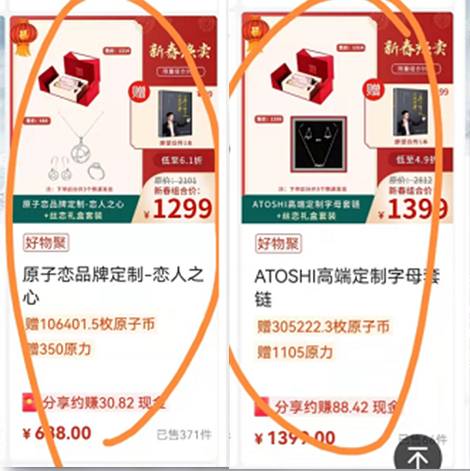Image resolution: width=470 pixels, height=471 pixels.
Task: Tap the lantern icon on left product banner
Action: pos(23,37)
